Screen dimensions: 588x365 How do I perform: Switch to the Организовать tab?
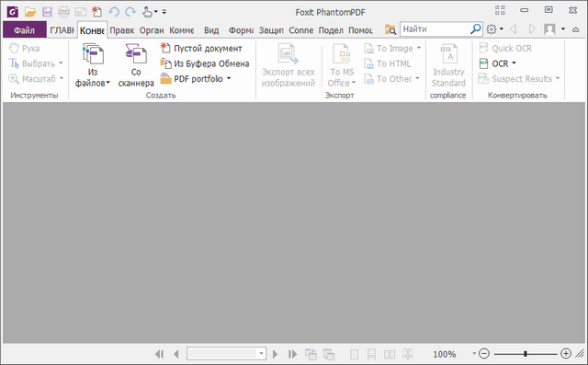pos(152,29)
